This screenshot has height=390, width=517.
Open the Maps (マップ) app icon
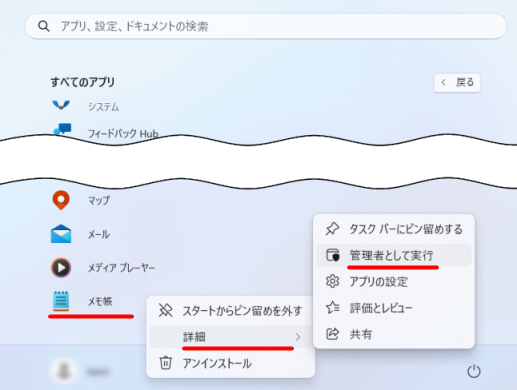click(x=61, y=200)
